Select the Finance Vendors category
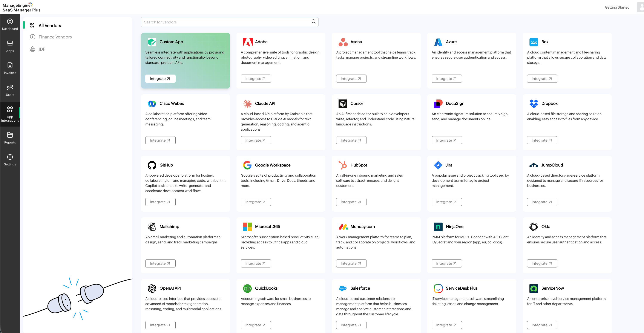Screen dimensions: 644x333 pyautogui.click(x=55, y=37)
